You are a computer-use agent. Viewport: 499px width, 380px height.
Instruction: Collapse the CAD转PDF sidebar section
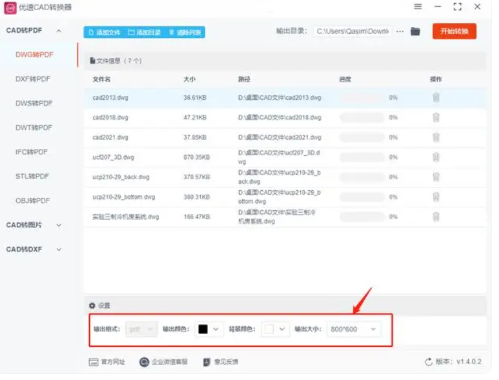[59, 31]
